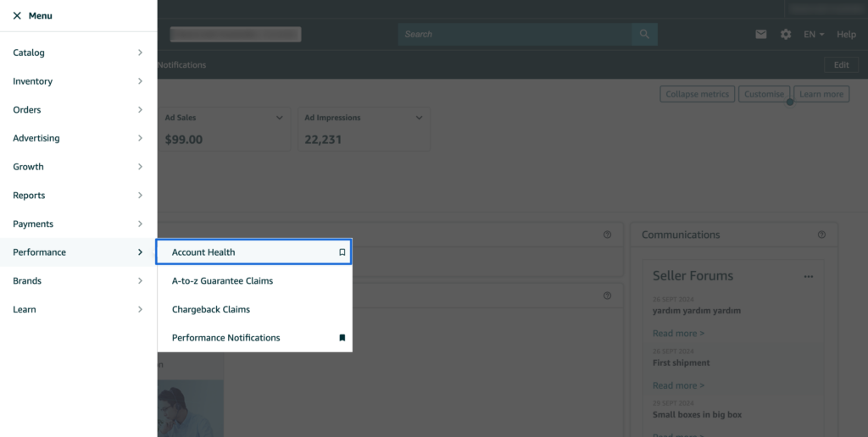Open the Growth menu item

[x=79, y=167]
